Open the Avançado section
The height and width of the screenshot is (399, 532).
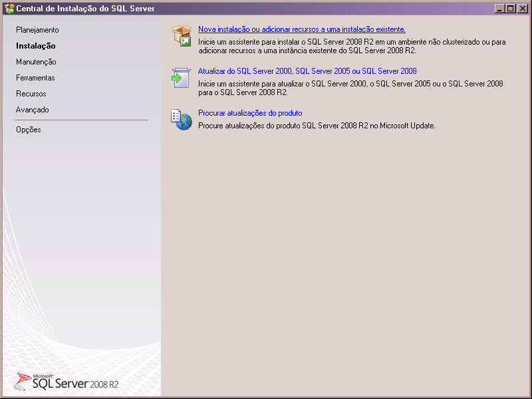pos(32,110)
